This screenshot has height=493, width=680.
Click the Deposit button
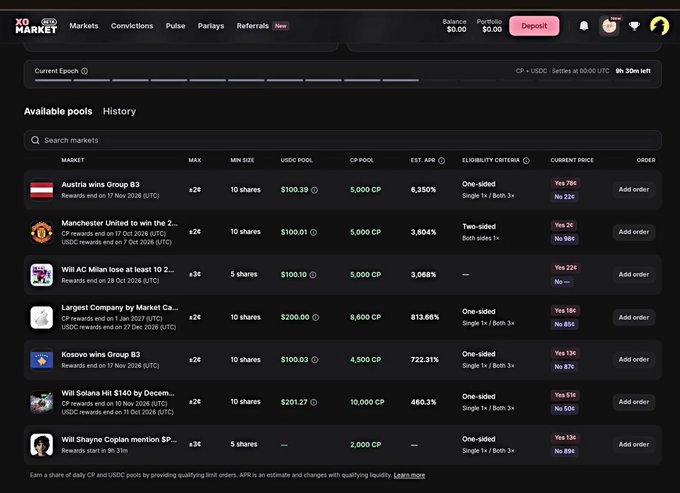(534, 26)
